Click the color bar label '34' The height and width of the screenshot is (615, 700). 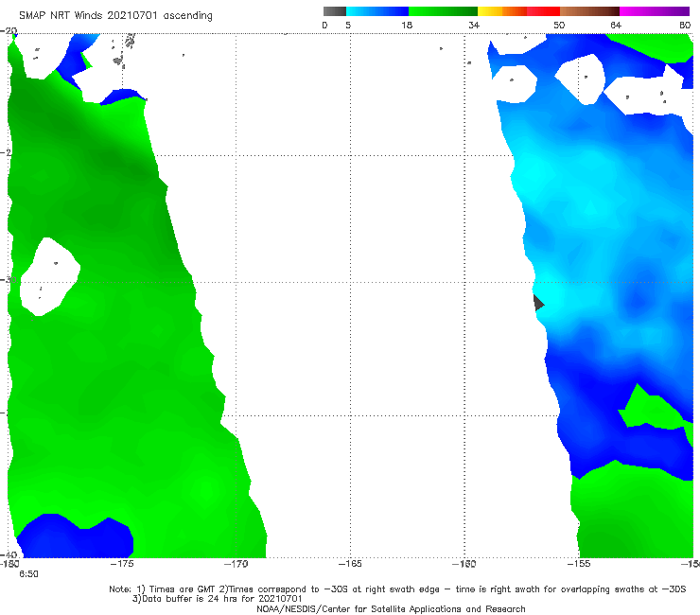(x=474, y=26)
